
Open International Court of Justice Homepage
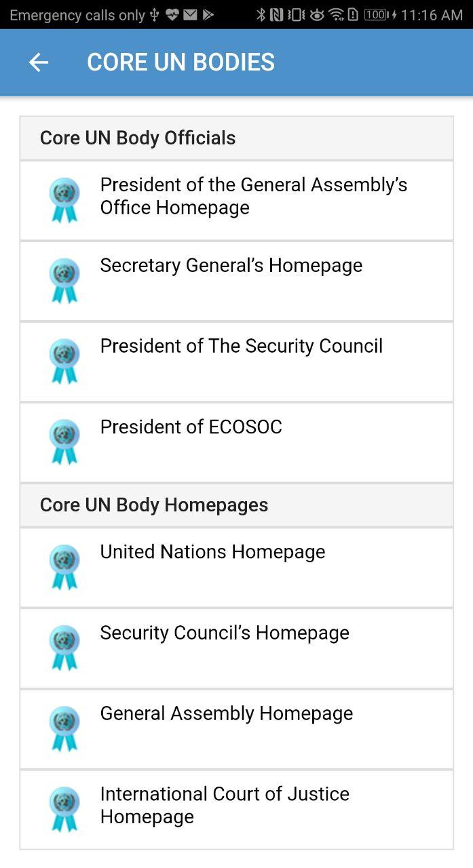coord(236,809)
